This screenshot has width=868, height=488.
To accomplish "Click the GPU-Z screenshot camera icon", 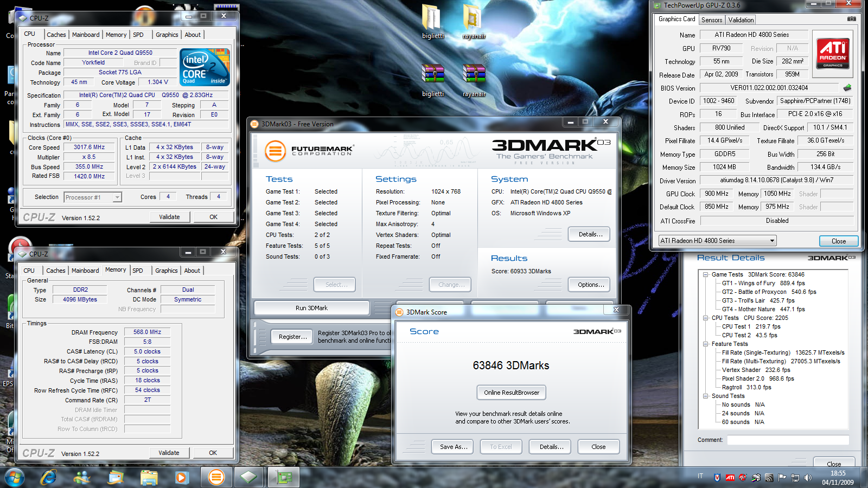I will [x=852, y=19].
